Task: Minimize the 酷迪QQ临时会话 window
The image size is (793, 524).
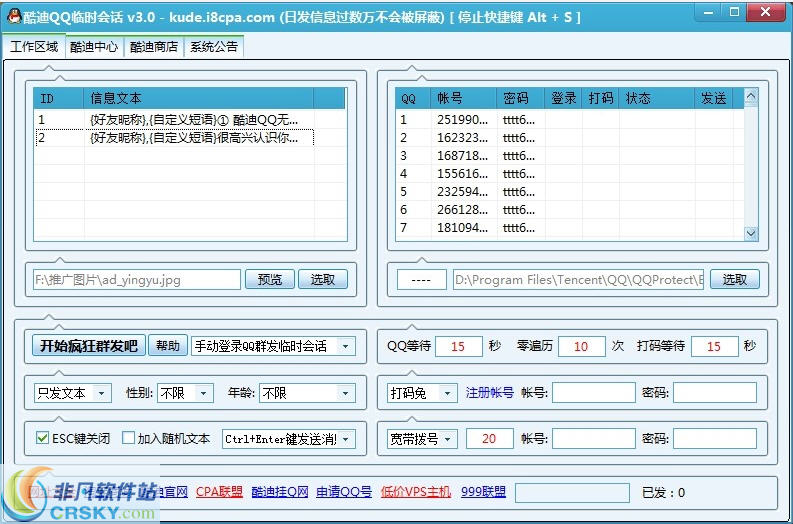Action: coord(708,13)
